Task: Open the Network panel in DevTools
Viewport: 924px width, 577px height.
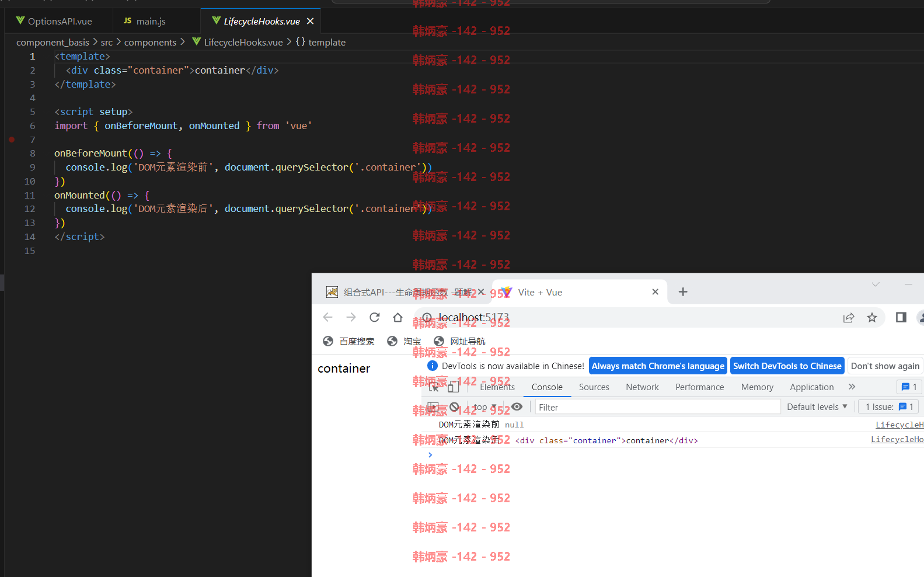Action: coord(642,387)
